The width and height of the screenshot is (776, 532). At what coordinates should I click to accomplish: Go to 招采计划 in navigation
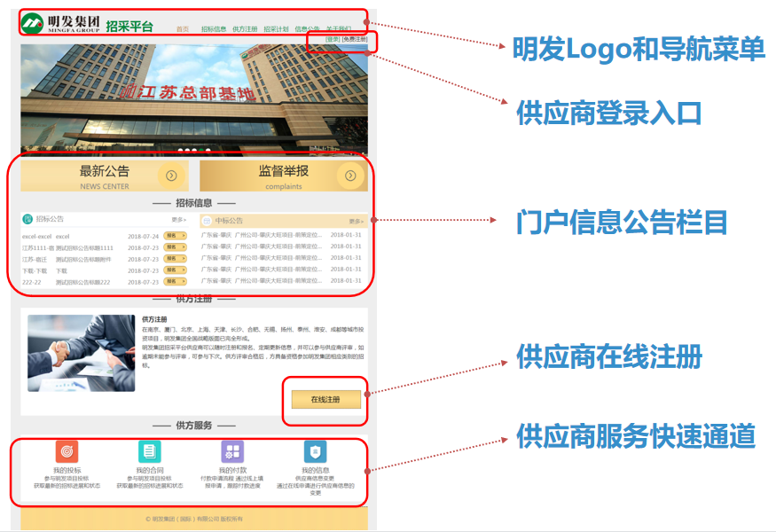tap(276, 29)
